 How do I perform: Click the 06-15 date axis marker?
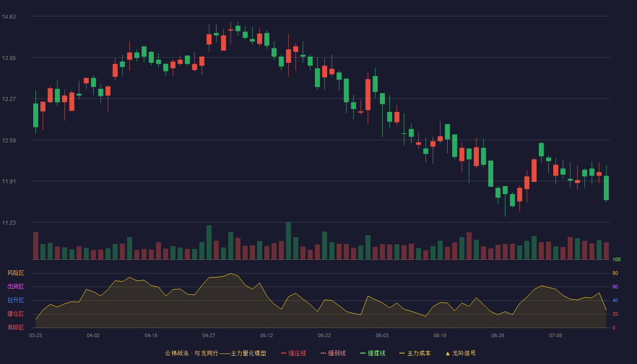coord(440,335)
